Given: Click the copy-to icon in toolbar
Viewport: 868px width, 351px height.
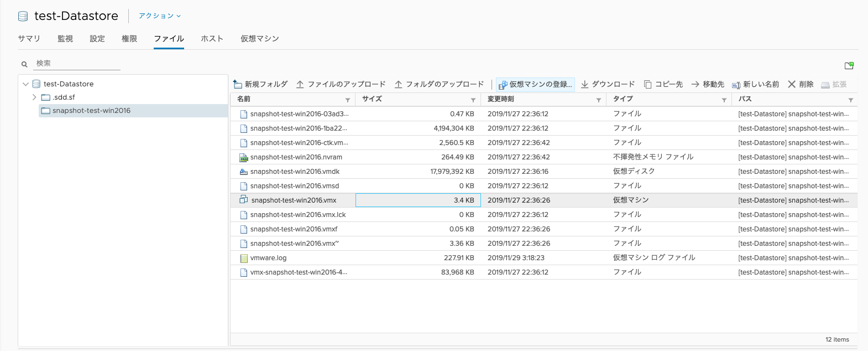Looking at the screenshot, I should [647, 84].
